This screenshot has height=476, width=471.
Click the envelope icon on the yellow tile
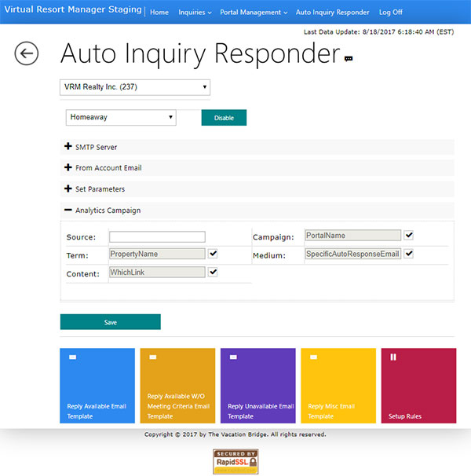pyautogui.click(x=313, y=357)
